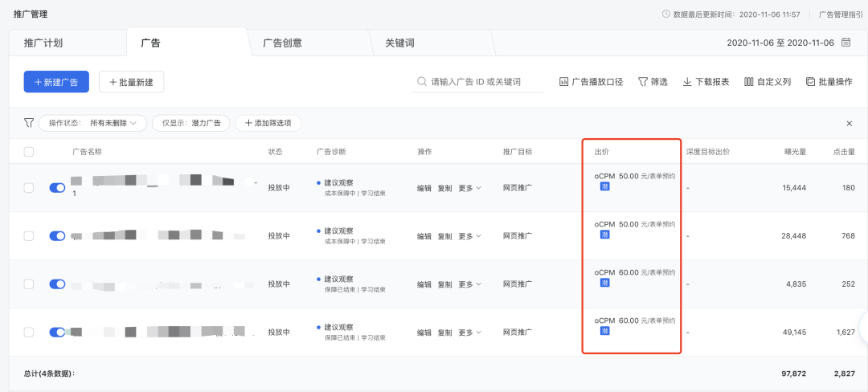868x392 pixels.
Task: Click the 广告名称 column header
Action: click(87, 152)
